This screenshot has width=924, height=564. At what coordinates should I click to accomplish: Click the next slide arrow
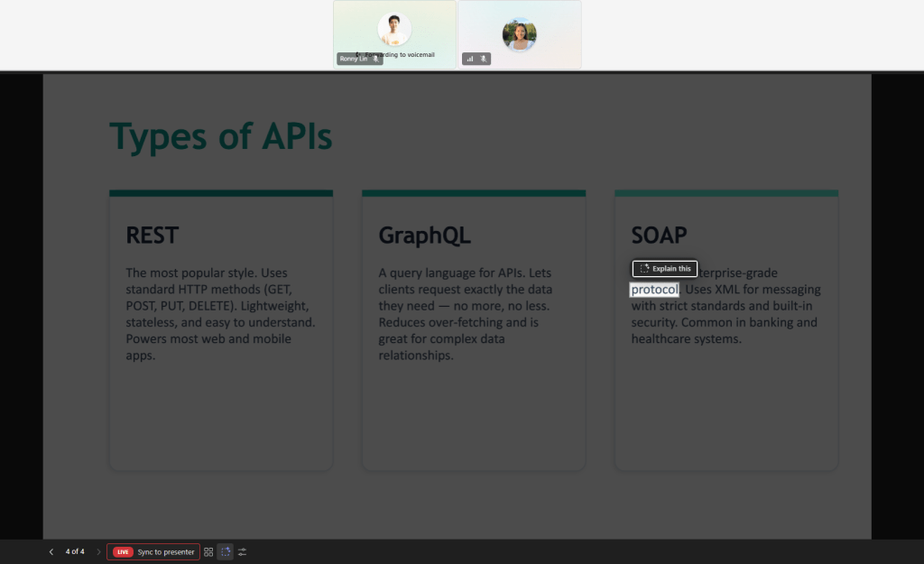coord(98,551)
